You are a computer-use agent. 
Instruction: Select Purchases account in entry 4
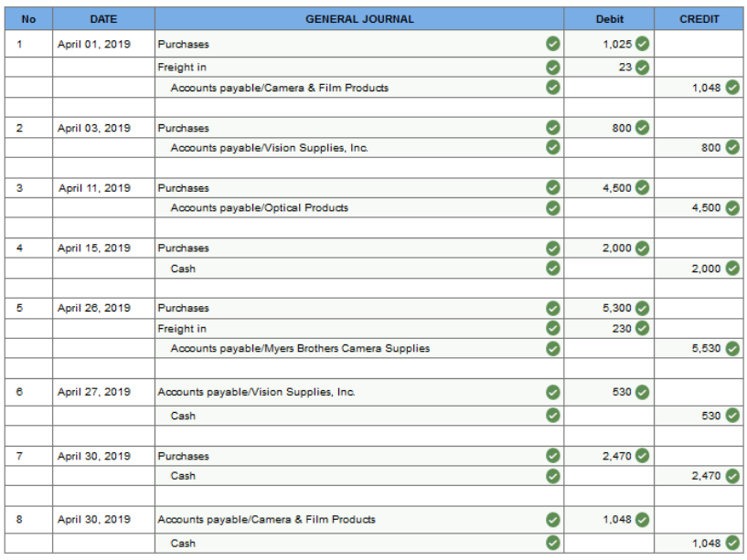point(184,248)
